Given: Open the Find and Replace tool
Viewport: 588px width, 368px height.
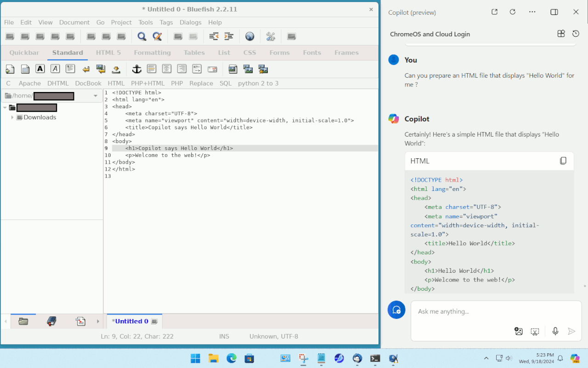Looking at the screenshot, I should tap(157, 36).
